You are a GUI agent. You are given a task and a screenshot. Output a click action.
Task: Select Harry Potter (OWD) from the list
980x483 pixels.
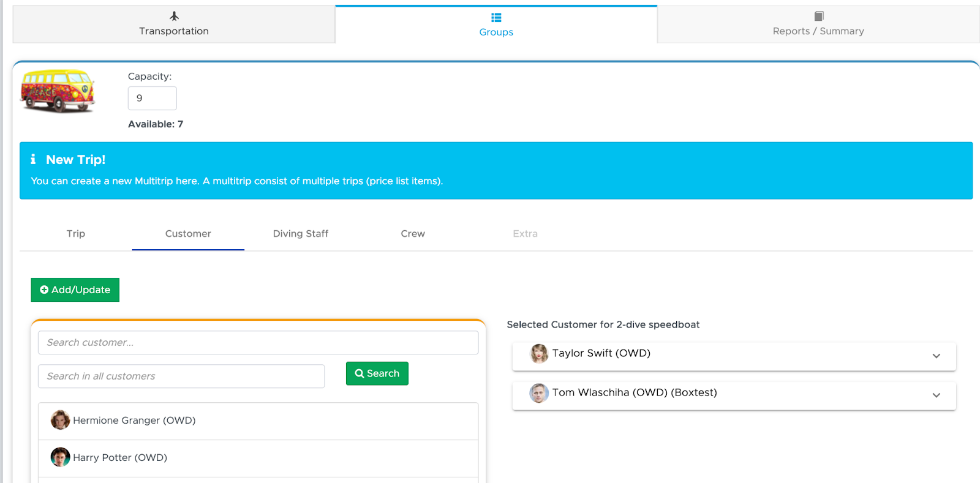point(258,459)
